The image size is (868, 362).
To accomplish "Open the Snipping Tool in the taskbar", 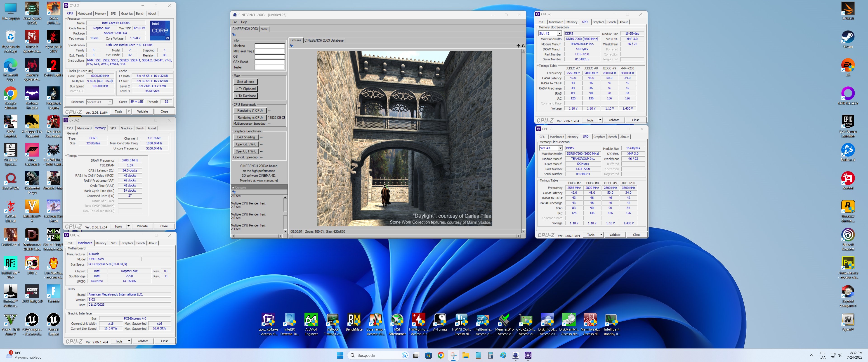I will tap(453, 355).
